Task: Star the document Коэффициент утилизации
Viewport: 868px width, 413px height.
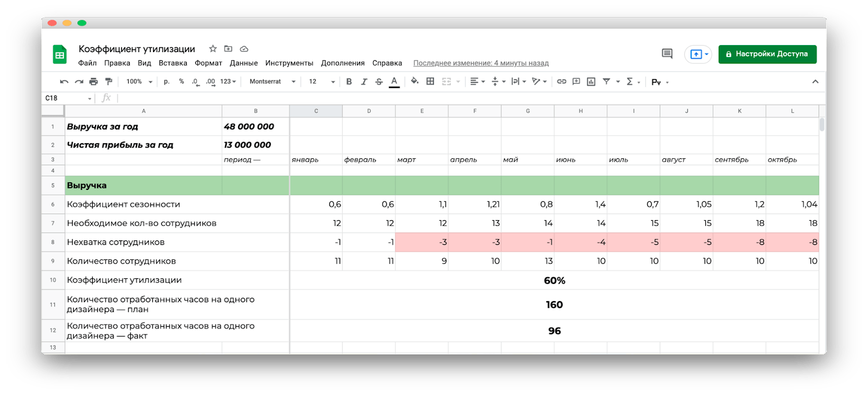Action: 213,49
